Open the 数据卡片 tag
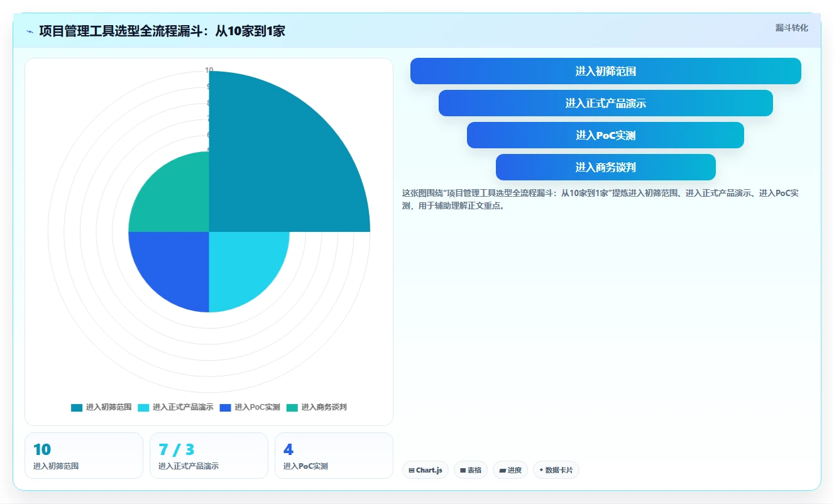Image resolution: width=834 pixels, height=504 pixels. pos(556,470)
